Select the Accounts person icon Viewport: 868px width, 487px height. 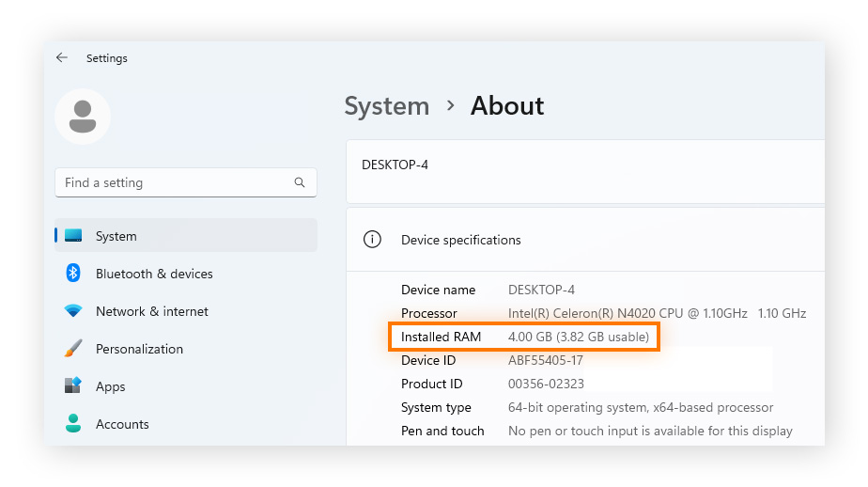(73, 423)
